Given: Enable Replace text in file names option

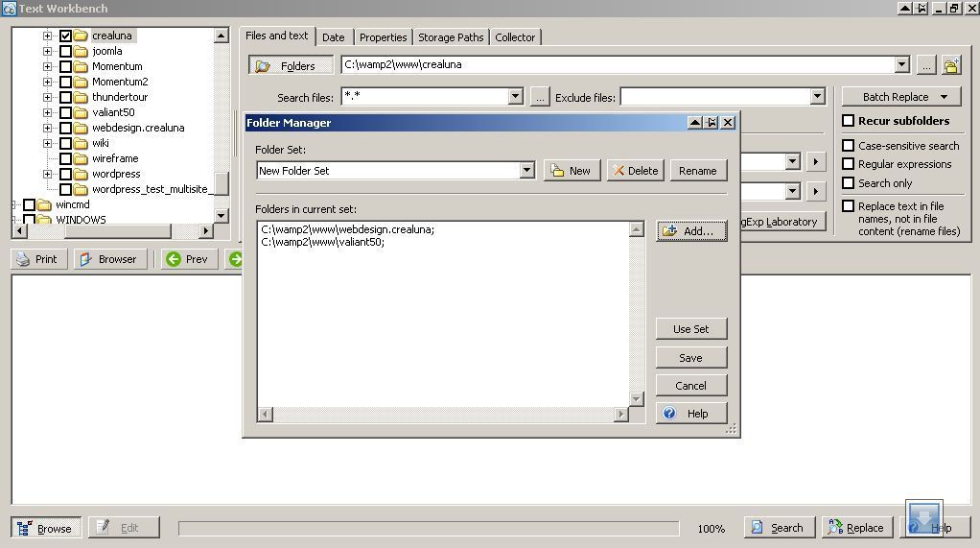Looking at the screenshot, I should pyautogui.click(x=848, y=205).
